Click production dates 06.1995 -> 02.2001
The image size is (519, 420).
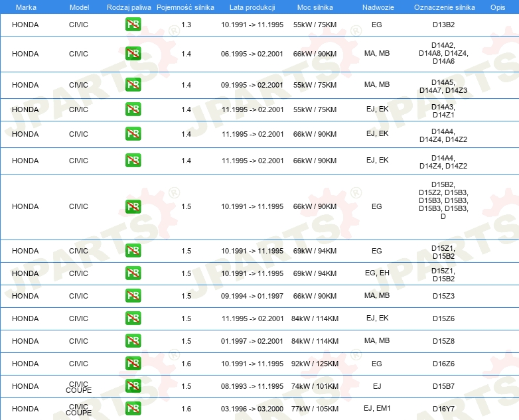tap(252, 54)
